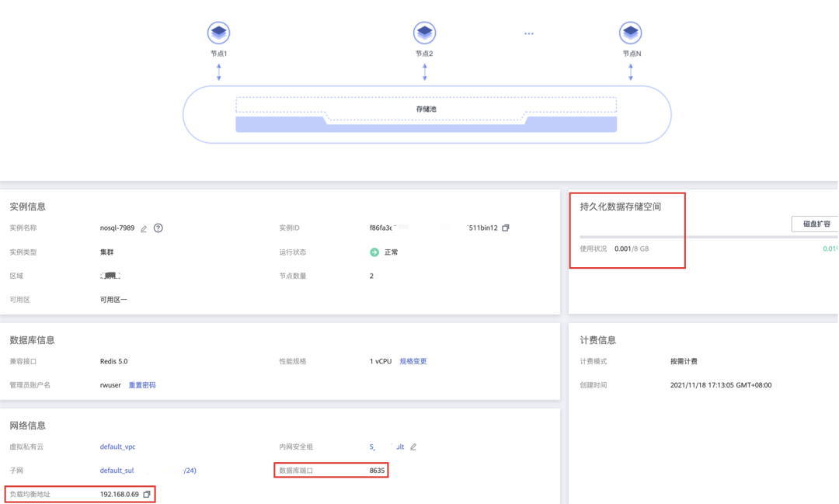Click the 网络信息 section heading

pos(27,426)
